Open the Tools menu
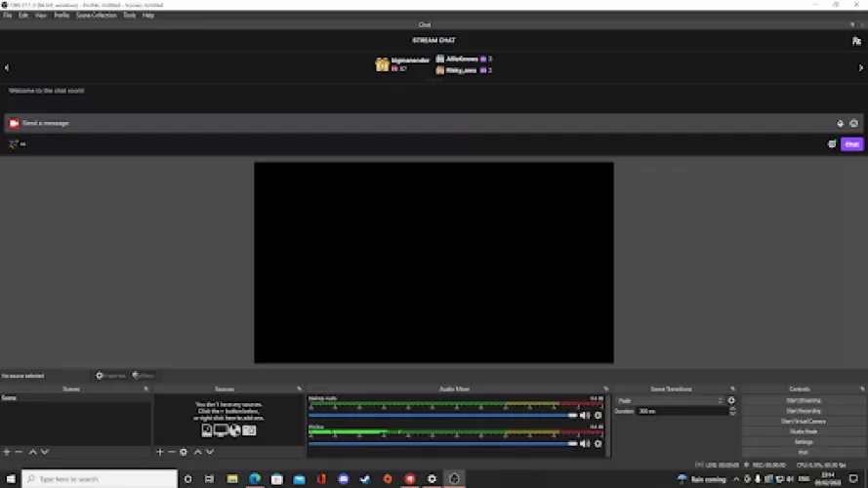Image resolution: width=868 pixels, height=488 pixels. (x=130, y=16)
